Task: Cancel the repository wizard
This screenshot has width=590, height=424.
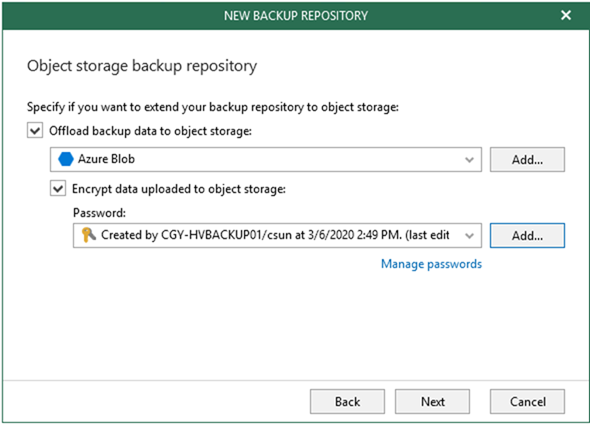Action: pos(527,401)
